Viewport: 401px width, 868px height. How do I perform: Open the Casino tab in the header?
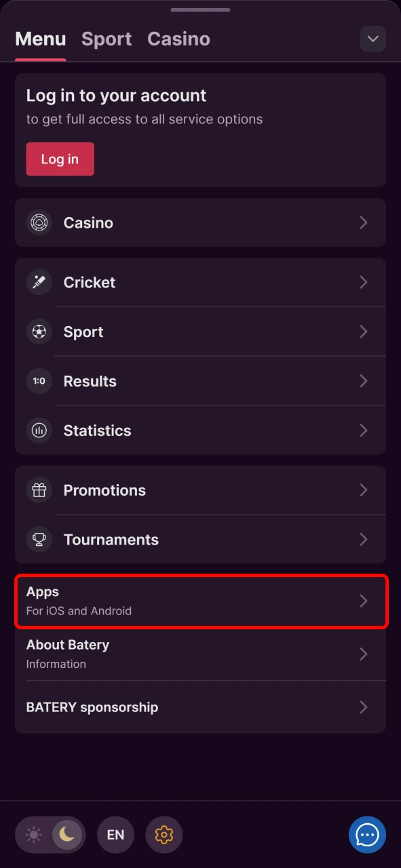[178, 39]
